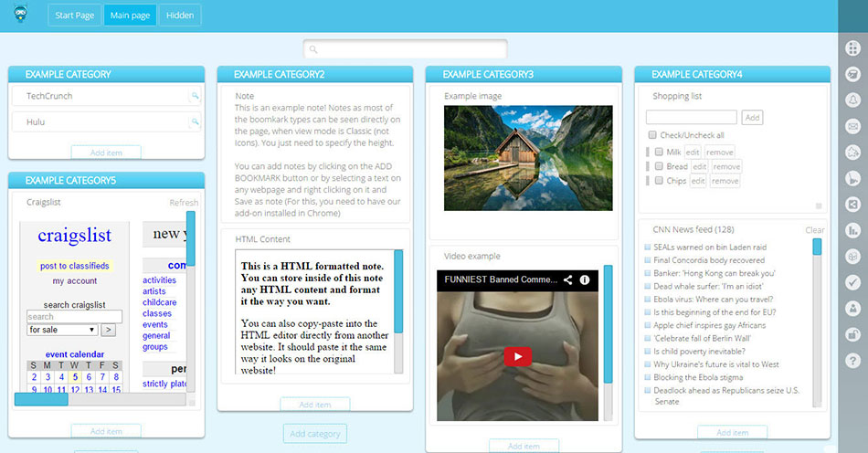Open the Hidden tab
Viewport: 868px width, 453px height.
point(179,16)
